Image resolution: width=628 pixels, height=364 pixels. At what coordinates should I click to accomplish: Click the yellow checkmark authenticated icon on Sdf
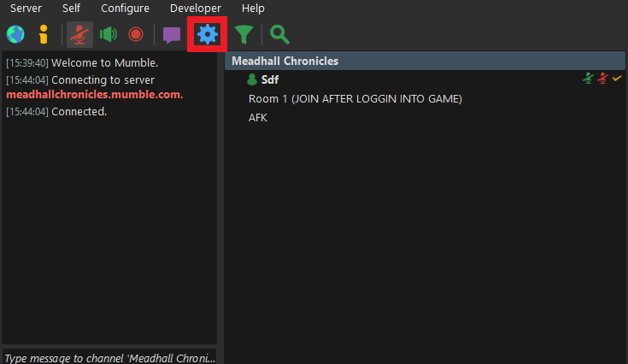tap(617, 78)
